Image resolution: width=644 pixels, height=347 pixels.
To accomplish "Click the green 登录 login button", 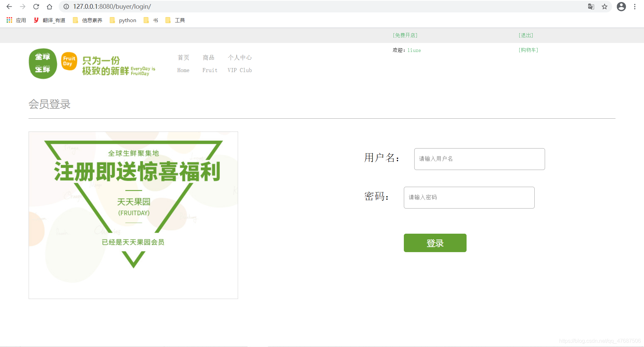I will [x=435, y=243].
